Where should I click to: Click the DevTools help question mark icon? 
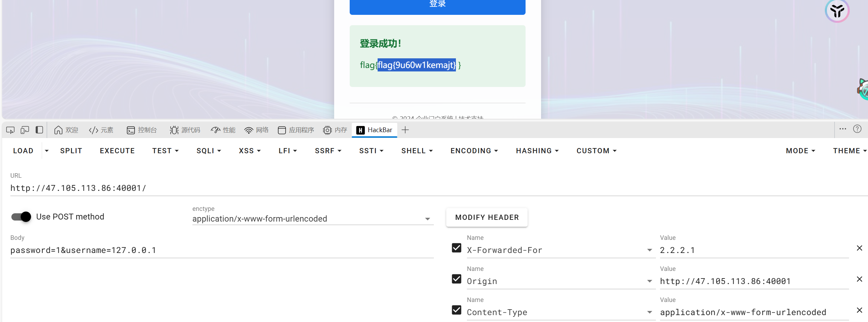point(857,129)
